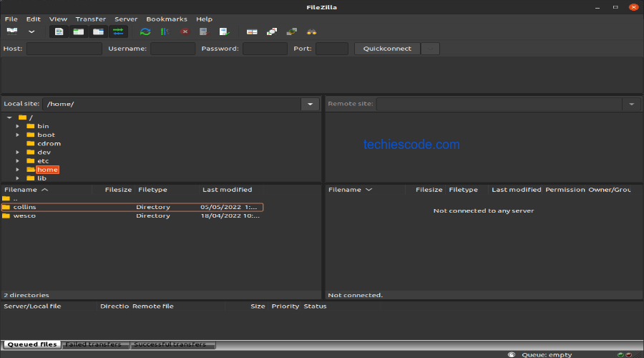Expand the home folder node

coord(18,170)
